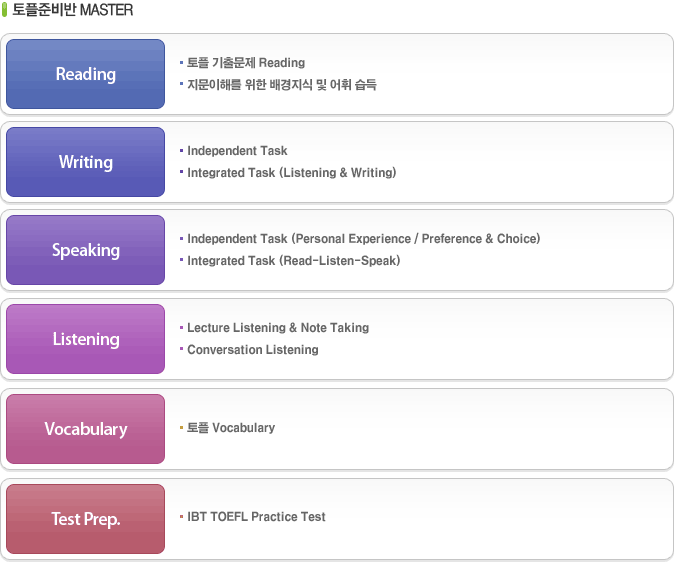
Task: Click the Reading category button
Action: [85, 74]
